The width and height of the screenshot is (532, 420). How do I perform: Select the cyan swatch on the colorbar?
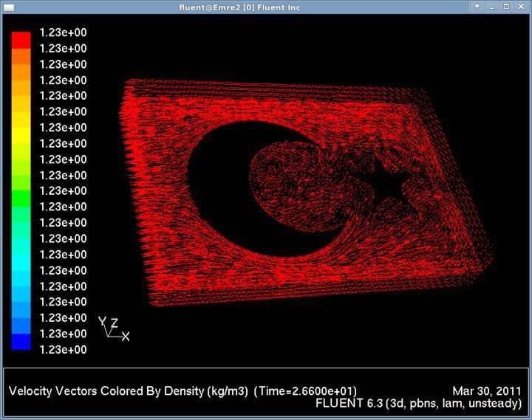[21, 262]
